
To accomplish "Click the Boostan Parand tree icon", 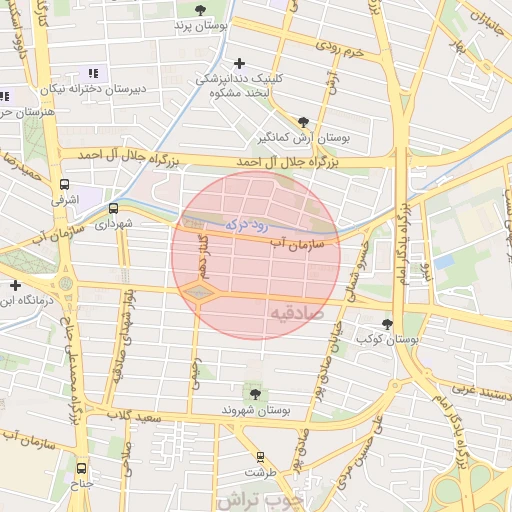I will [x=200, y=10].
